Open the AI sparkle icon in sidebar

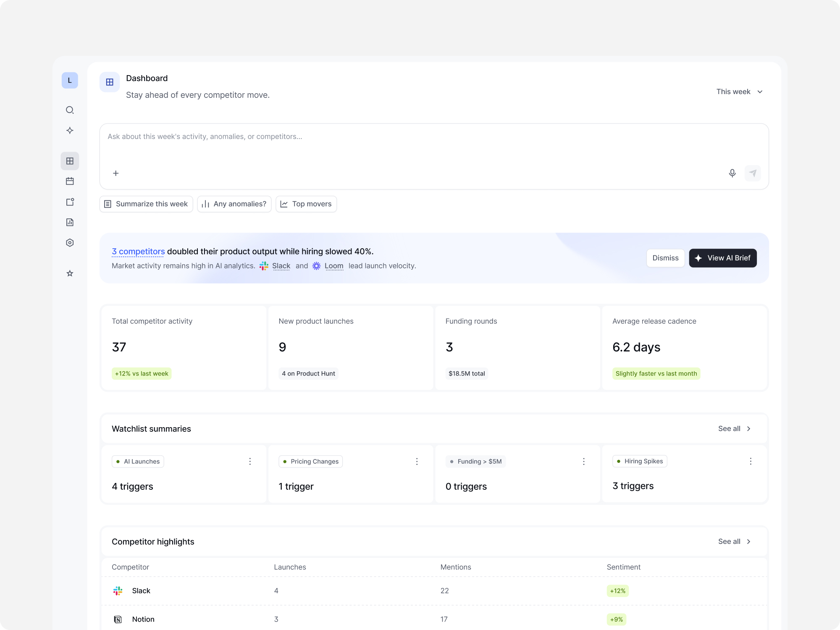[70, 131]
